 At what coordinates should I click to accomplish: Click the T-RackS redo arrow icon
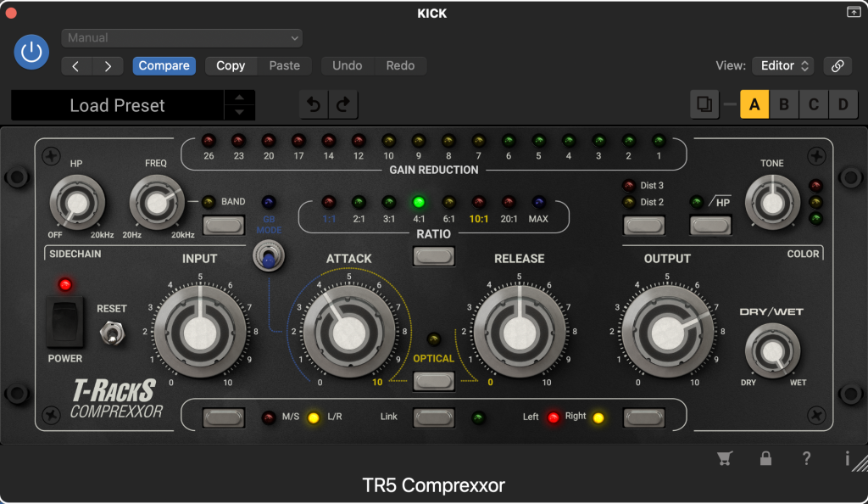click(343, 105)
